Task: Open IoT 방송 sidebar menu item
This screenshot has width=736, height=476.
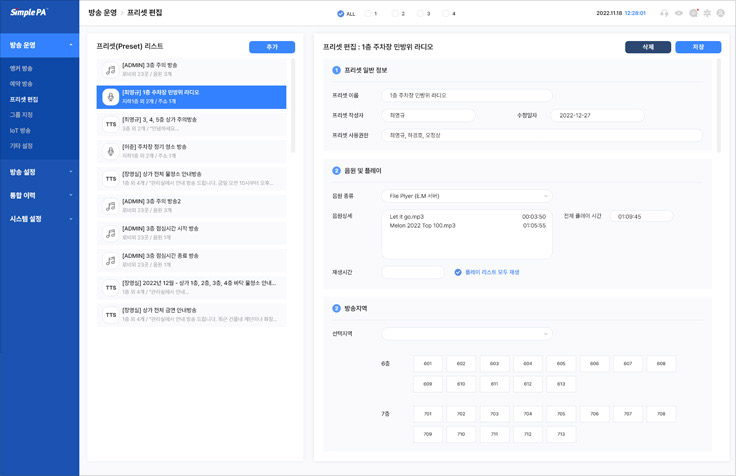Action: click(x=21, y=130)
